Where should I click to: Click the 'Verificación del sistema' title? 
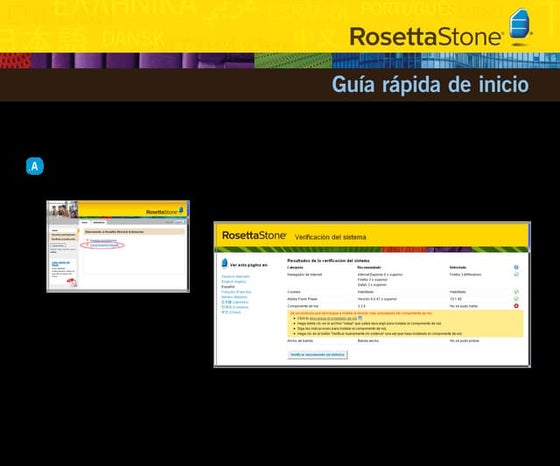[x=330, y=237]
